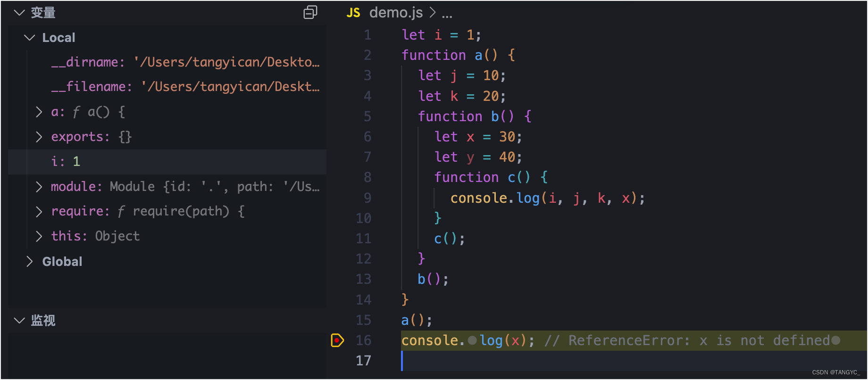
Task: Expand the require variable
Action: [x=39, y=211]
